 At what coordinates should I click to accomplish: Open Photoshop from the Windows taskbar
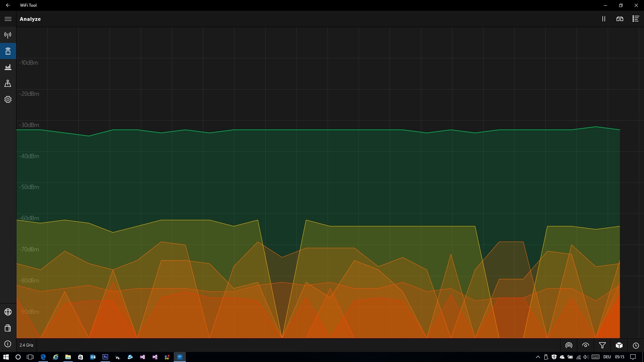click(x=105, y=357)
